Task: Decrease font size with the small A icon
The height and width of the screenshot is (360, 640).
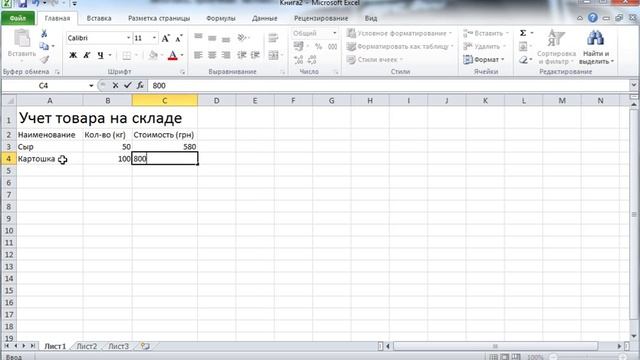Action: pos(179,38)
